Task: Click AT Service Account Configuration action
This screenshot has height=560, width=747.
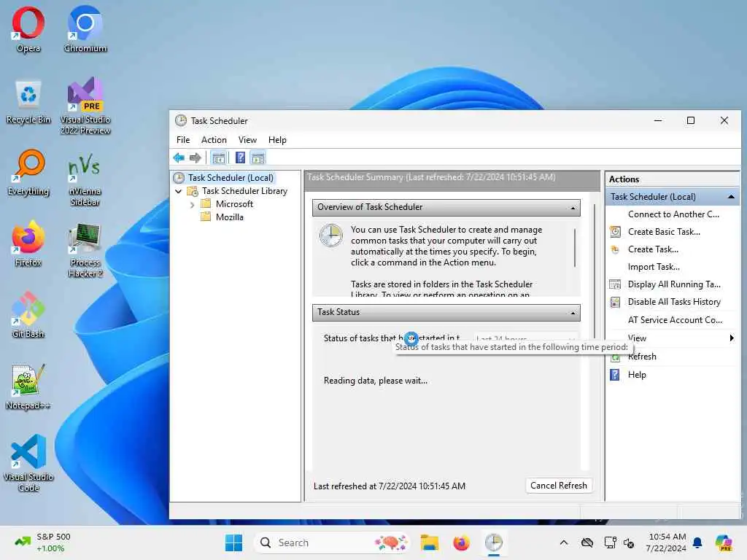Action: 675,320
